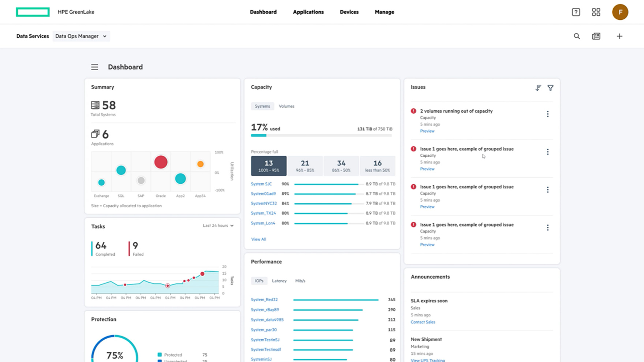Go to the Applications nav menu

pyautogui.click(x=308, y=12)
